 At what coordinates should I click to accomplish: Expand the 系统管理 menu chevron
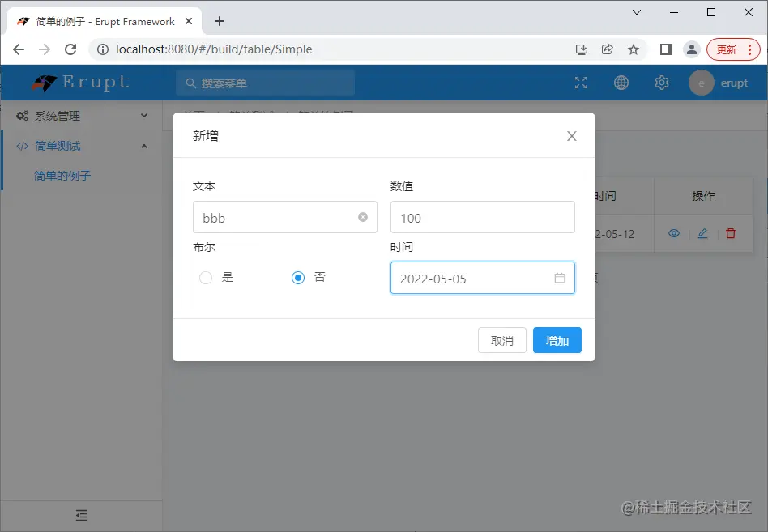[x=144, y=116]
